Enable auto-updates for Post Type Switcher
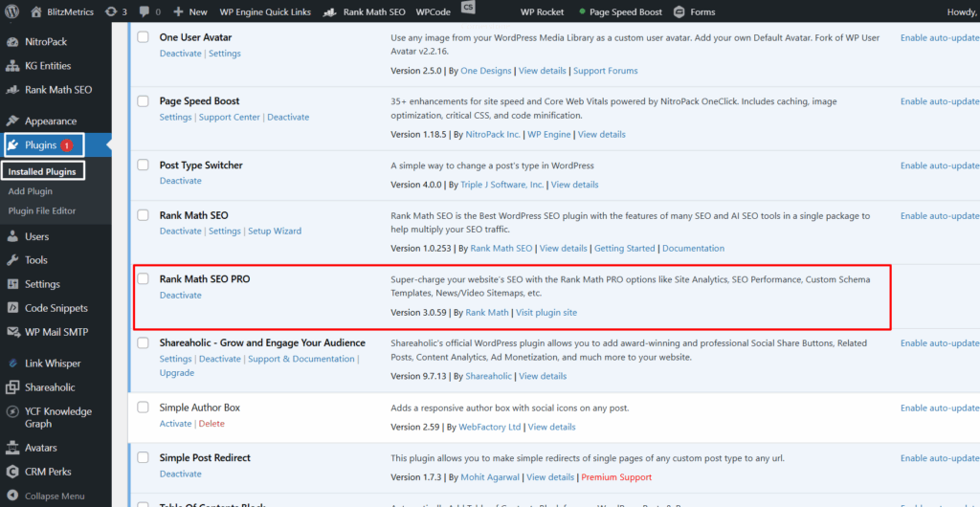The height and width of the screenshot is (507, 980). tap(940, 165)
